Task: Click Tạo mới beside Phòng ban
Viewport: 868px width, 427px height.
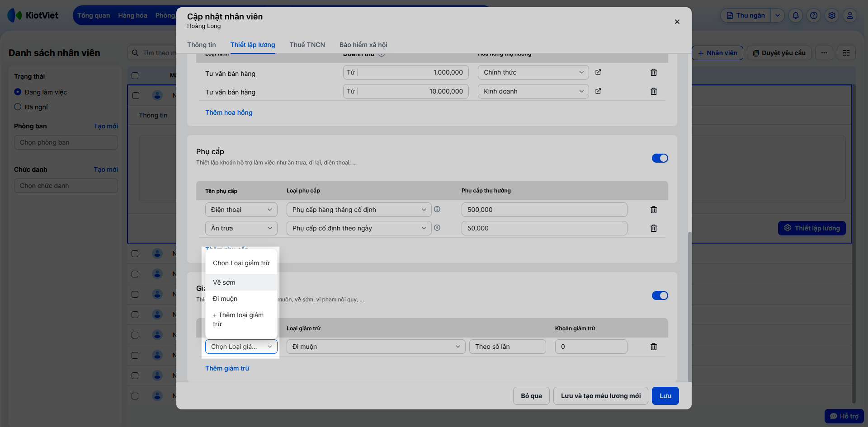Action: tap(106, 126)
